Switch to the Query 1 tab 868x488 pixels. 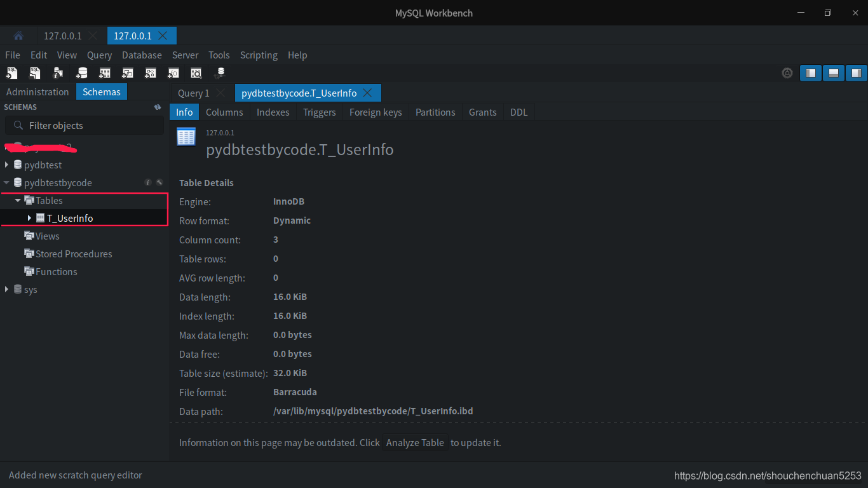pyautogui.click(x=194, y=93)
